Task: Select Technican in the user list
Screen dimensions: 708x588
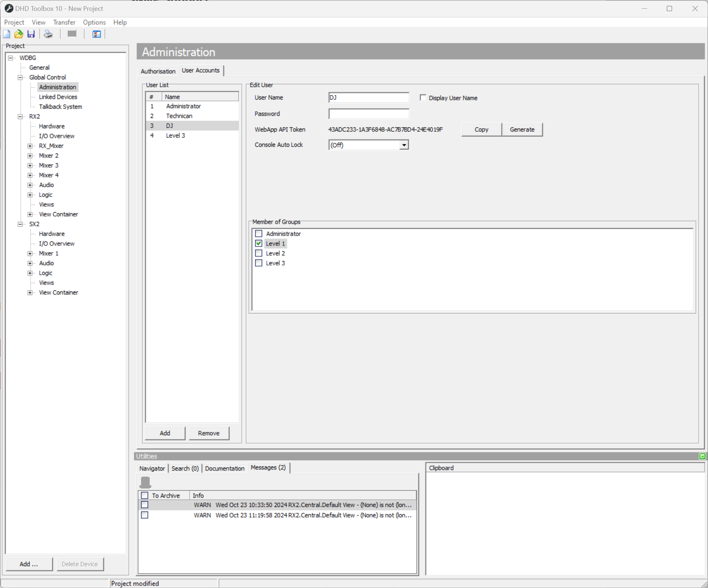Action: [x=179, y=116]
